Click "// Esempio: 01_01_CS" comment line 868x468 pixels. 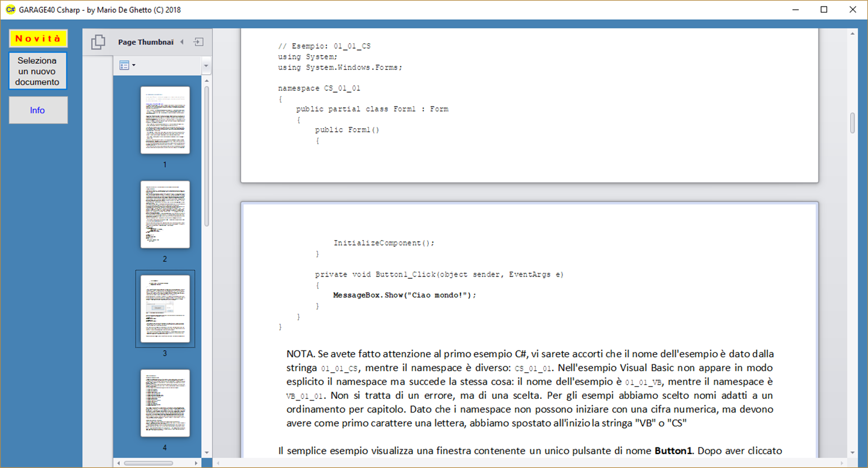pos(324,46)
